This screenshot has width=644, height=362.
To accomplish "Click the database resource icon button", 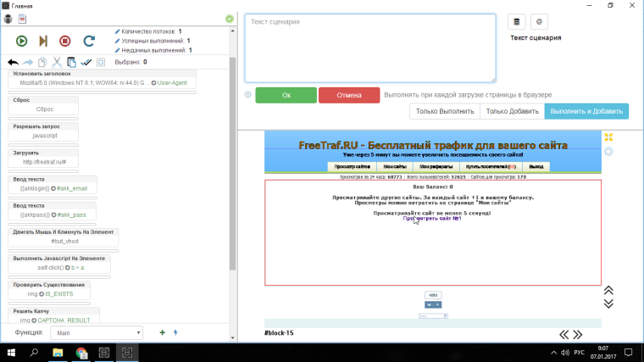I will (x=516, y=21).
